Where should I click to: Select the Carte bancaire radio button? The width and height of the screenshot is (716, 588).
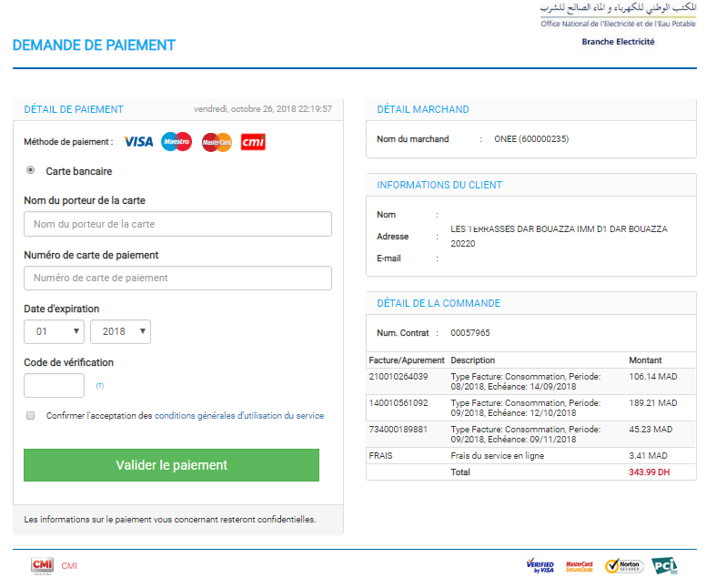(x=31, y=170)
